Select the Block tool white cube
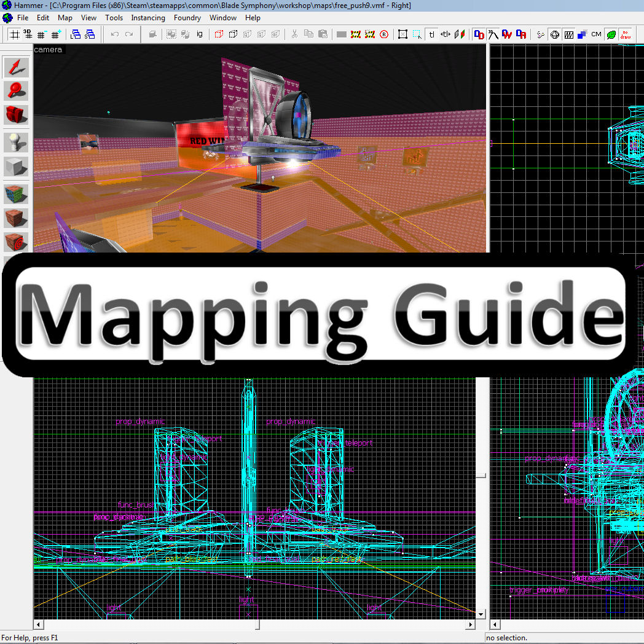 tap(16, 167)
